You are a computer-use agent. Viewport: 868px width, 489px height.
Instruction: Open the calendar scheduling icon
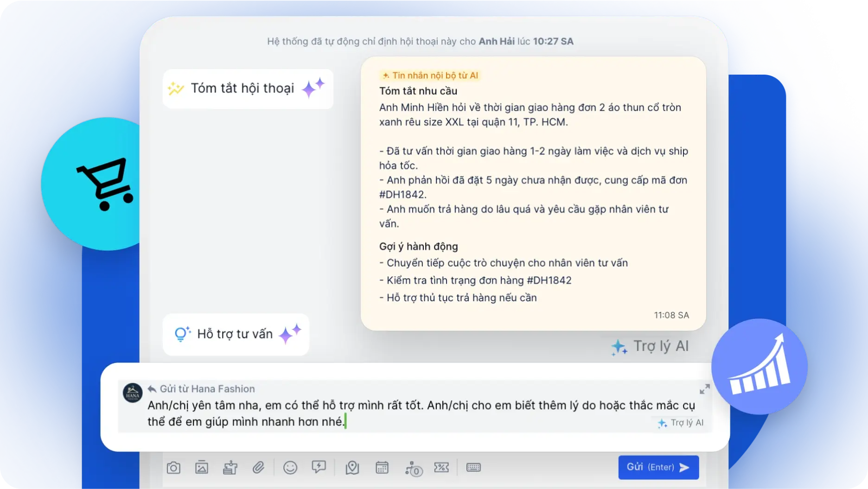tap(382, 468)
